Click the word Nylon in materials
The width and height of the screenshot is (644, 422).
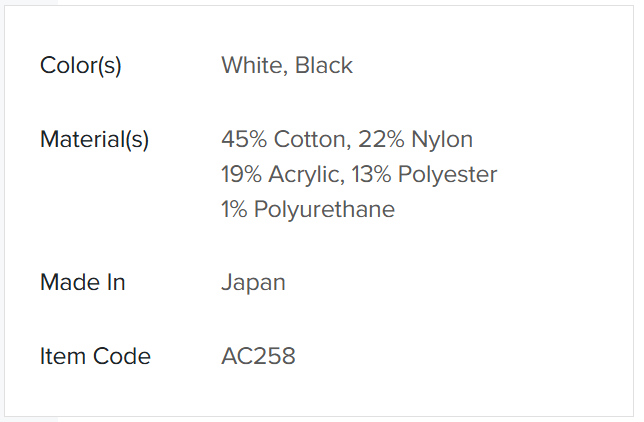pyautogui.click(x=442, y=140)
